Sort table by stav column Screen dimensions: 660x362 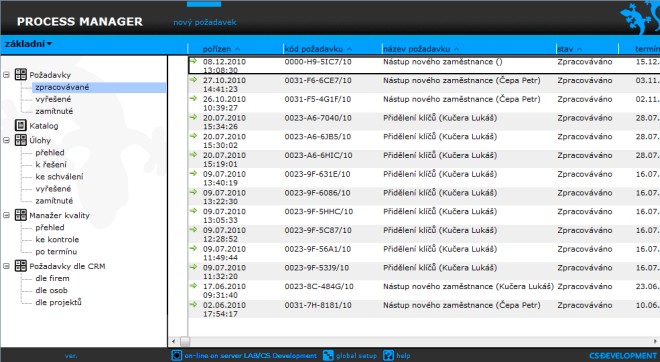pyautogui.click(x=570, y=49)
